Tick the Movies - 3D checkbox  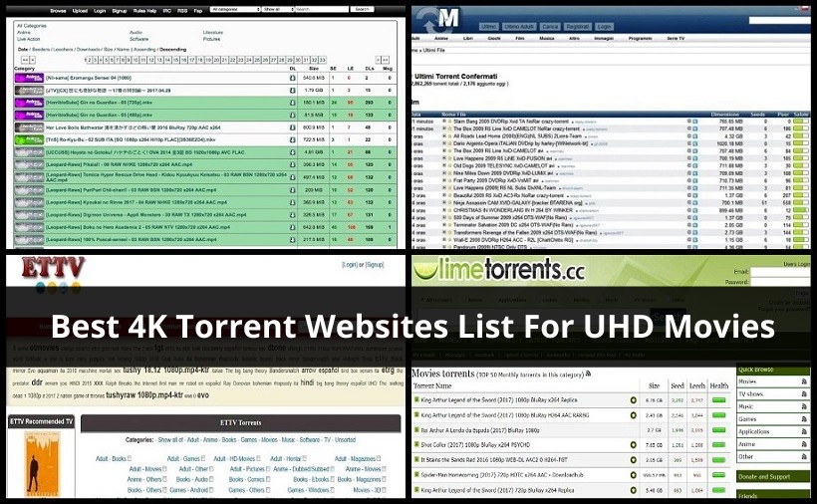pos(384,490)
